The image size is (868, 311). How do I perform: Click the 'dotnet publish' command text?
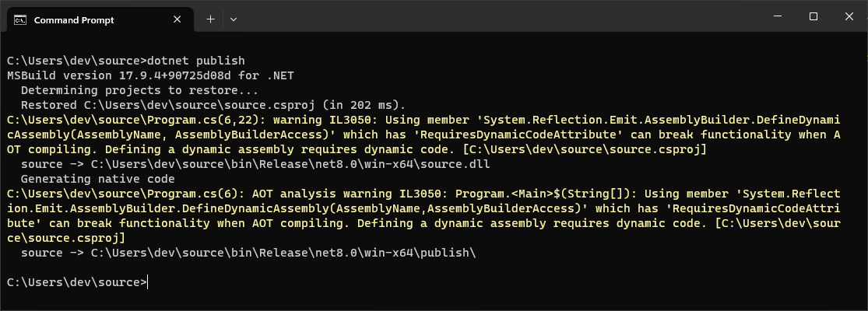[196, 60]
